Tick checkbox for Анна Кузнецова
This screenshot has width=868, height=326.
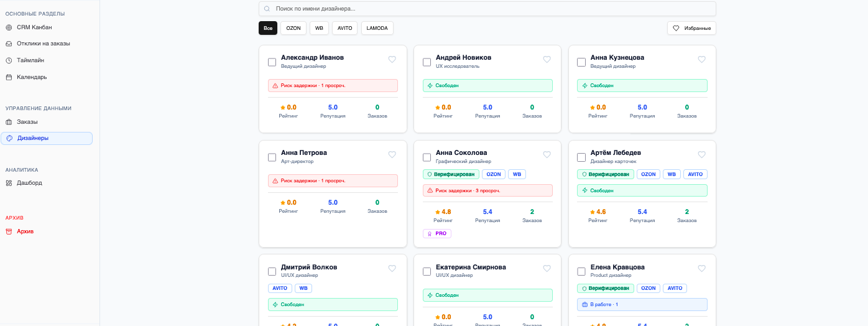point(581,62)
